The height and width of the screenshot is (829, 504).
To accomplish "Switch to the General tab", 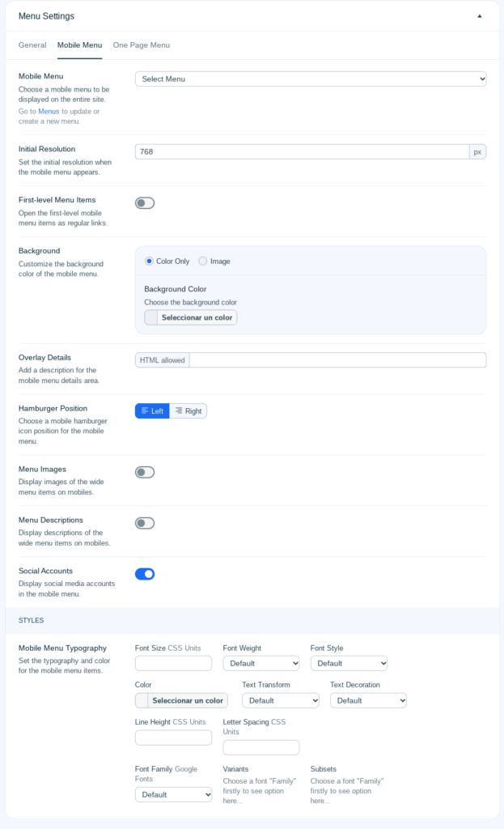I will click(32, 45).
